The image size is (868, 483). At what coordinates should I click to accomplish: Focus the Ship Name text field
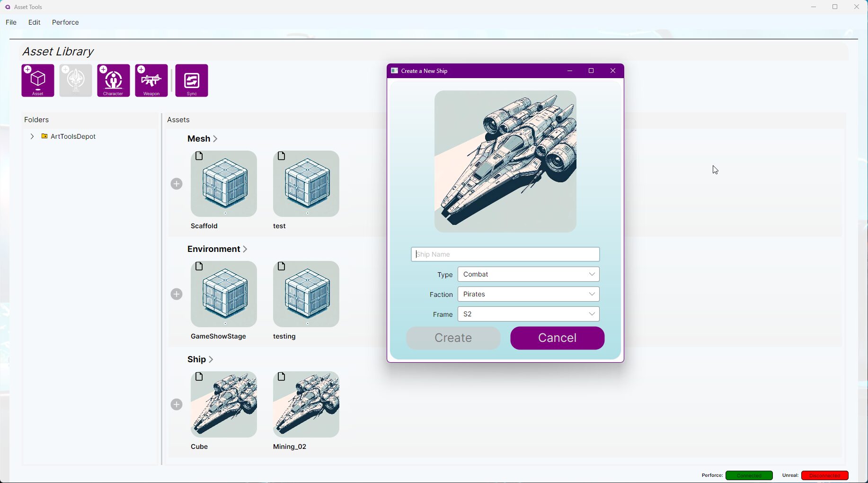pyautogui.click(x=505, y=254)
